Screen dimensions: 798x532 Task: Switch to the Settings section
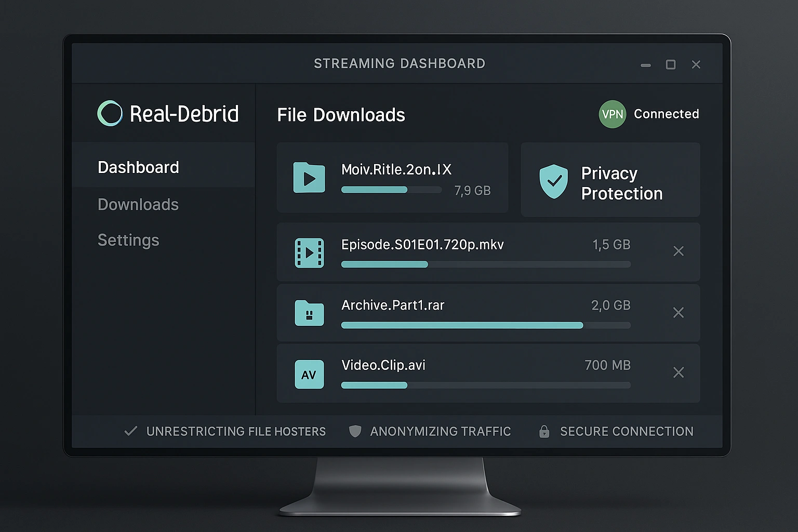pos(128,240)
